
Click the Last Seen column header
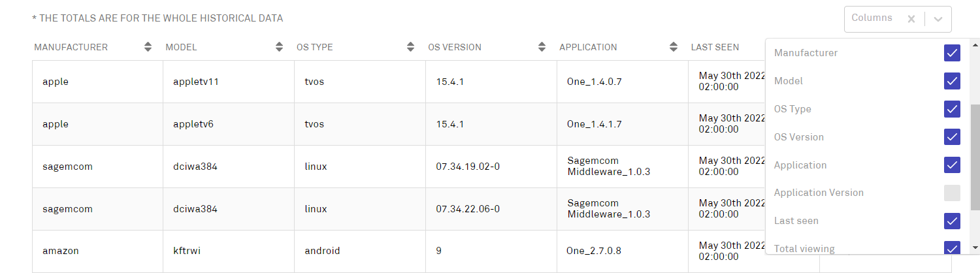click(x=715, y=47)
